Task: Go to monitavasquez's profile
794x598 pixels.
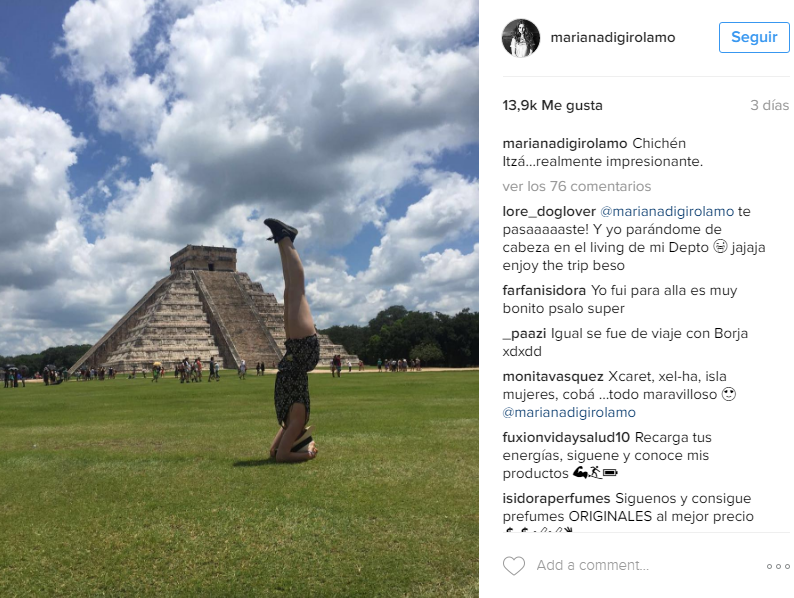Action: (553, 377)
